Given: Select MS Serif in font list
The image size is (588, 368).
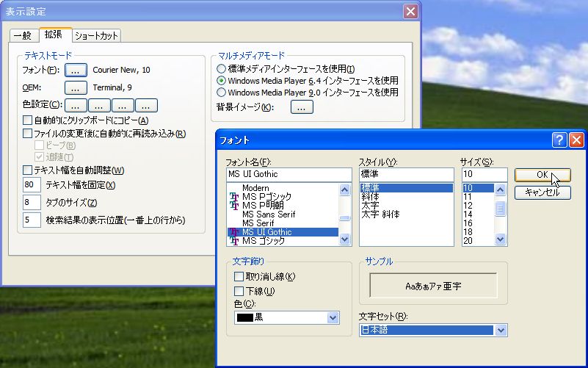Looking at the screenshot, I should coord(258,223).
